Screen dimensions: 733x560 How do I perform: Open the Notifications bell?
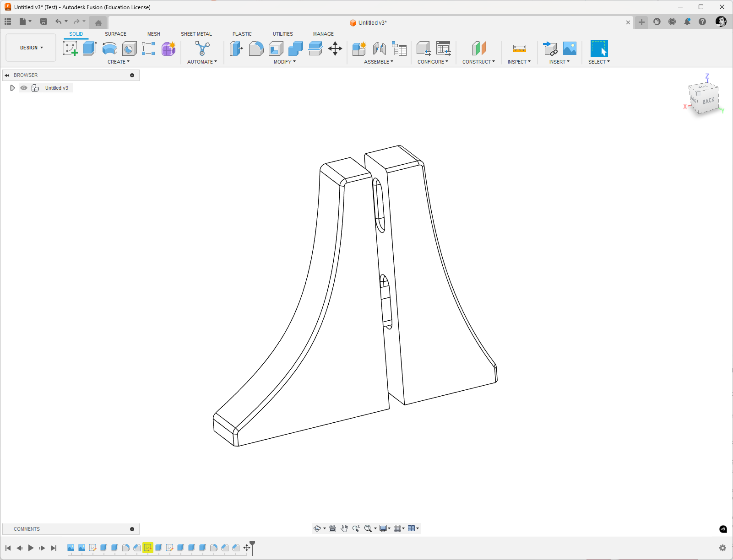tap(687, 22)
